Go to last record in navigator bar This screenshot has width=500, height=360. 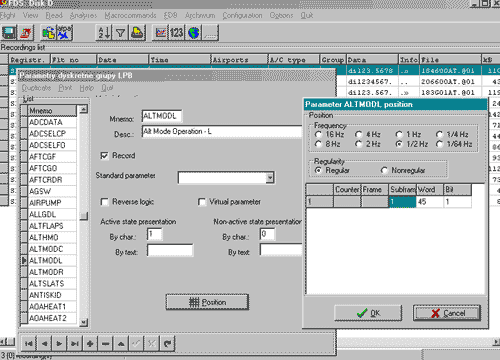click(75, 343)
